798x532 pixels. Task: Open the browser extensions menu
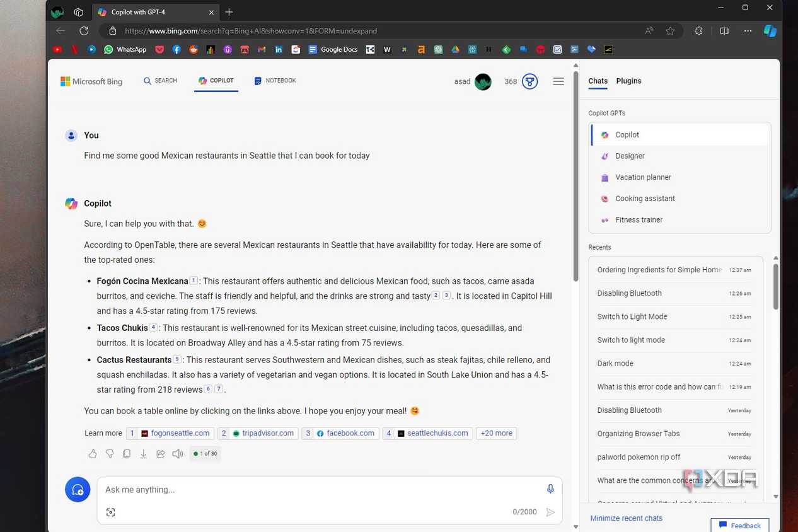(x=698, y=30)
